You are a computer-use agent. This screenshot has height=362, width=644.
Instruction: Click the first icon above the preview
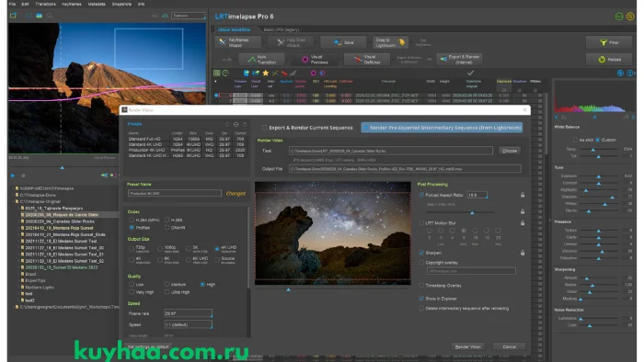[13, 16]
